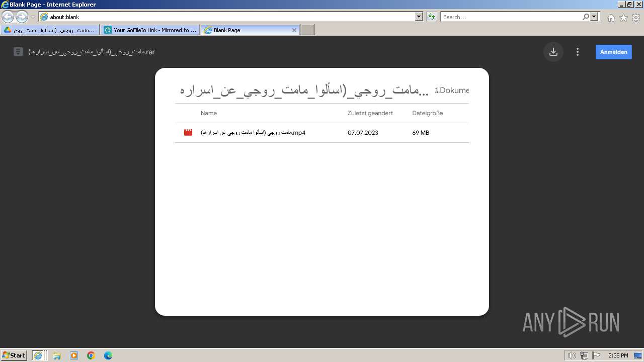Sort by Dateigröße column header
Viewport: 644px width, 362px height.
click(428, 113)
